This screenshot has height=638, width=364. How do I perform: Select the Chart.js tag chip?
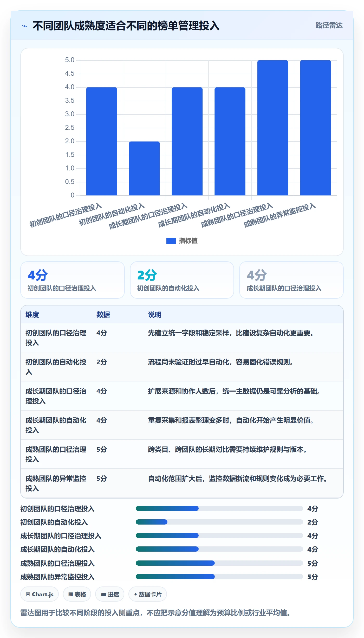coord(40,594)
